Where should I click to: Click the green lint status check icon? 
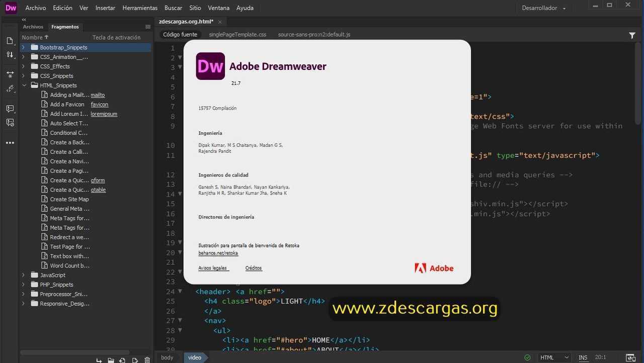point(527,357)
